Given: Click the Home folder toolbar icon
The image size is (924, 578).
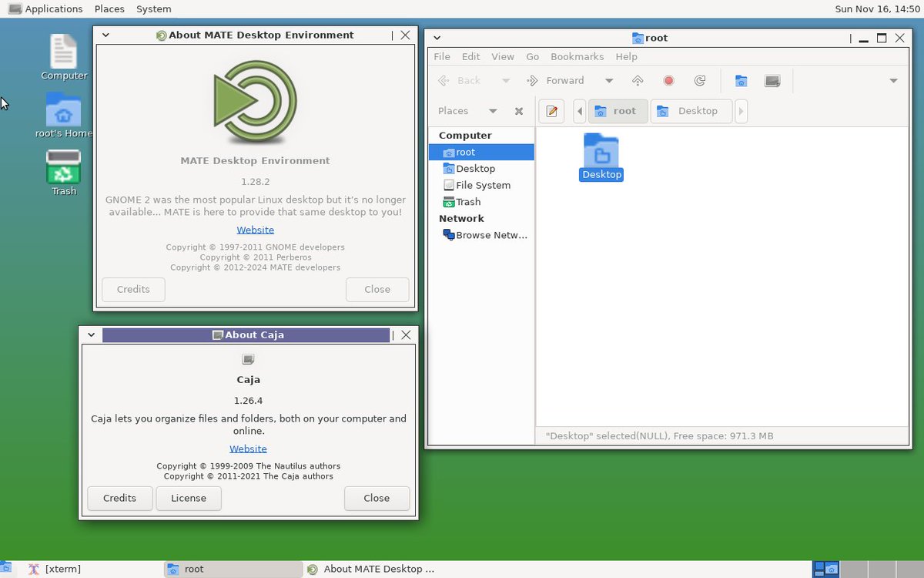Looking at the screenshot, I should pyautogui.click(x=741, y=80).
